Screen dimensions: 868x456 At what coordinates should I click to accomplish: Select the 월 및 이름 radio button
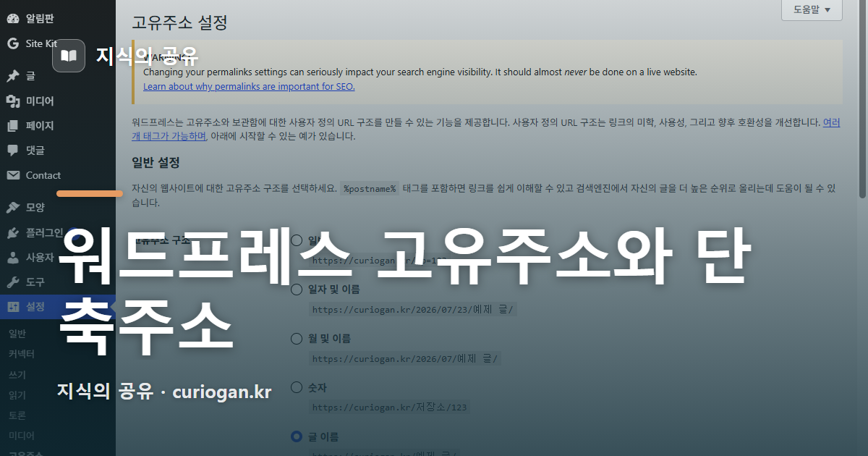pyautogui.click(x=297, y=339)
